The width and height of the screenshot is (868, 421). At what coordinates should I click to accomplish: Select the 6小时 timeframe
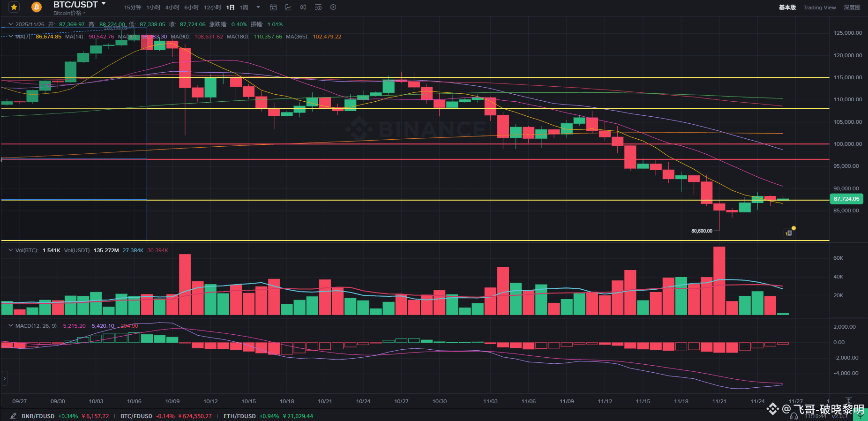[191, 8]
